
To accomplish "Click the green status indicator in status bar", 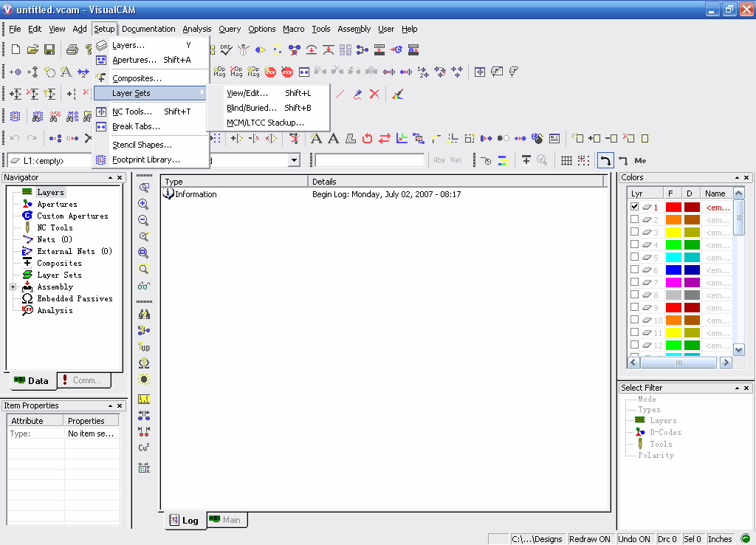I will click(746, 539).
